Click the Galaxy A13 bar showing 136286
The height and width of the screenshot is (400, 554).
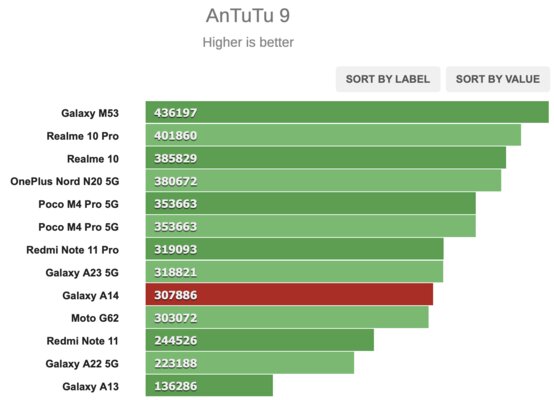pos(209,386)
